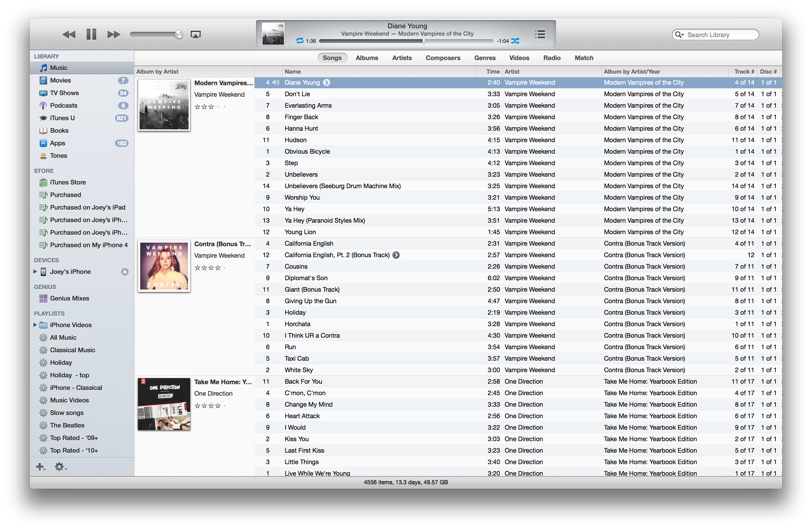Toggle the repeat button in now playing
The image size is (812, 530).
tap(300, 41)
